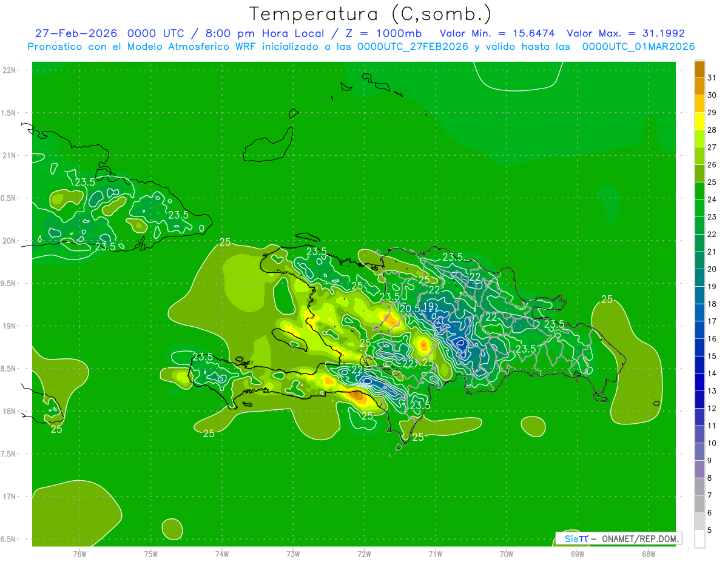Click the 'SisTT - ONAMET/REP.DOM.' credit label
Image resolution: width=728 pixels, height=562 pixels.
[619, 538]
